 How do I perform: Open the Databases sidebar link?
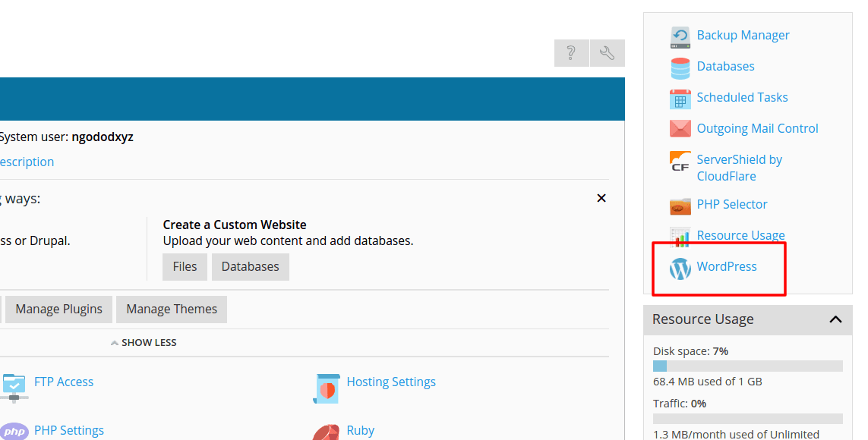(x=725, y=66)
